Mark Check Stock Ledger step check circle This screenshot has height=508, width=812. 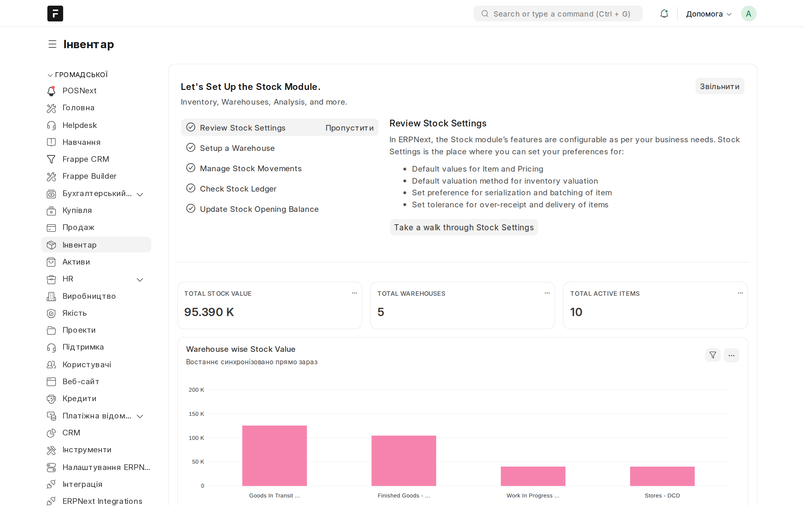click(x=191, y=188)
